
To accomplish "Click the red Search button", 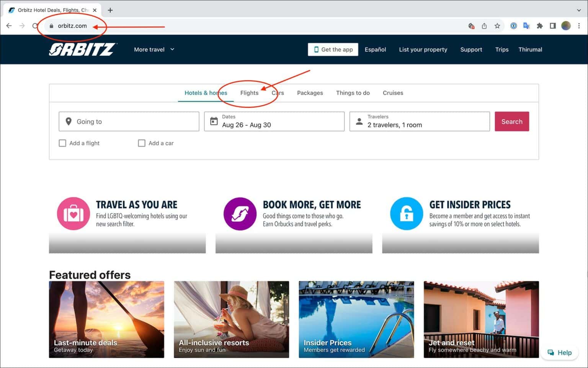I will (x=512, y=122).
